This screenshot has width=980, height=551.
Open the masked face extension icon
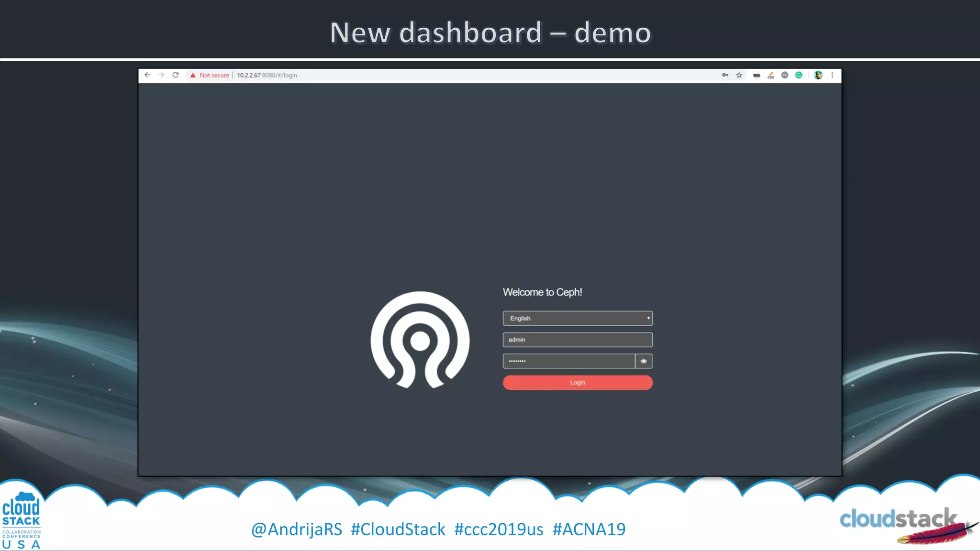pos(757,75)
